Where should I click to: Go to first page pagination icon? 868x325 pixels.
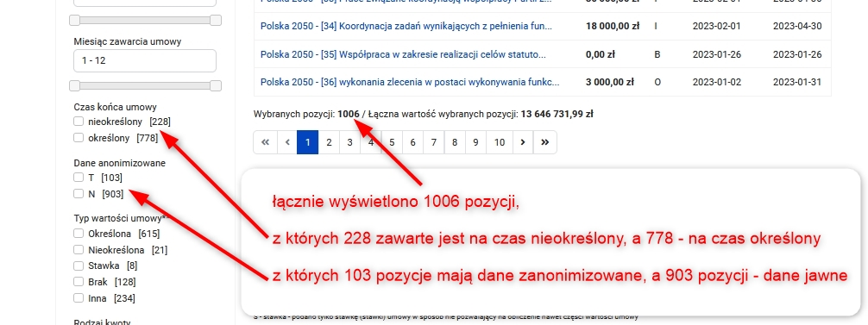click(x=265, y=142)
